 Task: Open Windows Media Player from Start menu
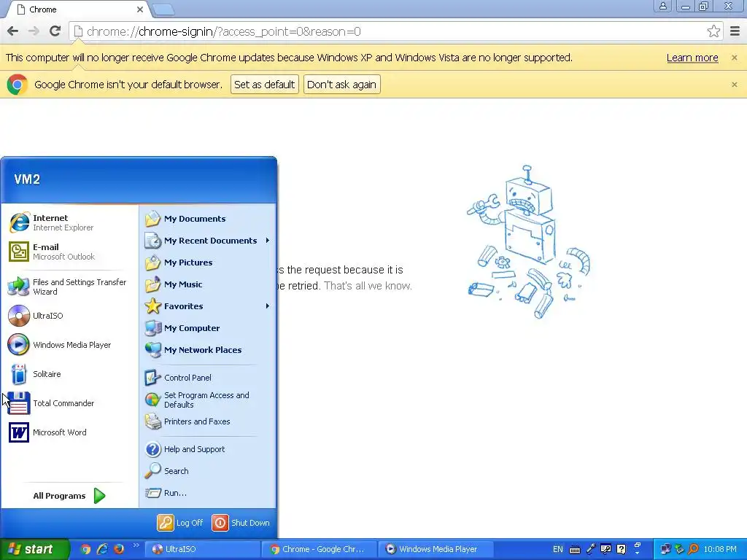(x=69, y=345)
